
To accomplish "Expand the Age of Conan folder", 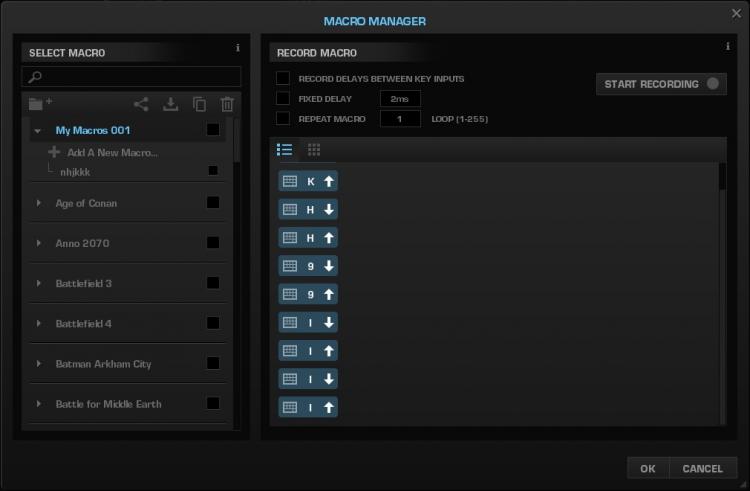I will [38, 203].
